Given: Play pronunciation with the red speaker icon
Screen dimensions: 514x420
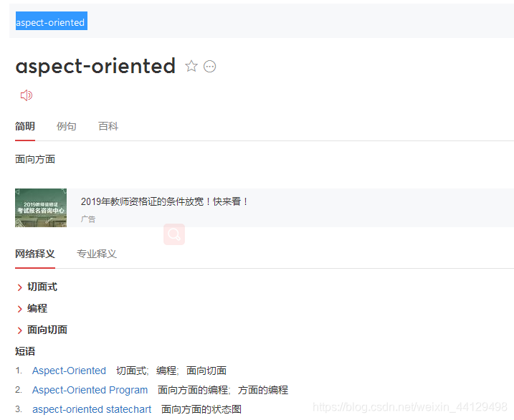Looking at the screenshot, I should coord(27,95).
